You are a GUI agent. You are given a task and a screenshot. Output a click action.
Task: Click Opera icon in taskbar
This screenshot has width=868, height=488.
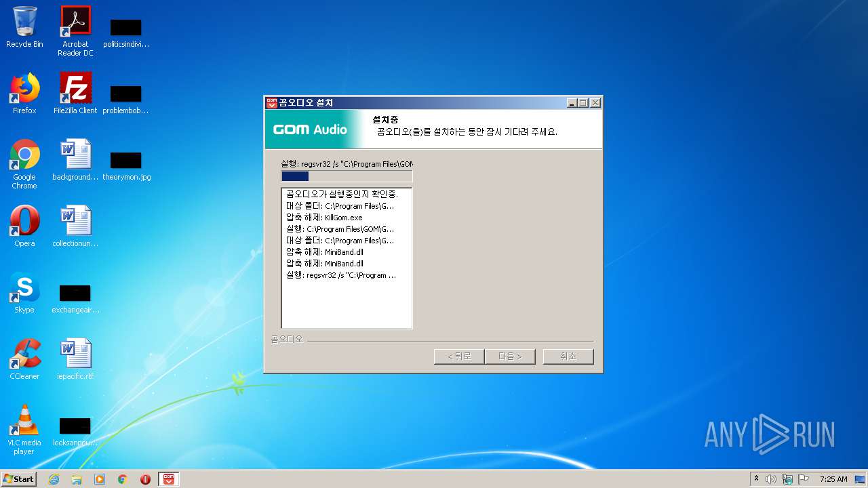tap(145, 479)
